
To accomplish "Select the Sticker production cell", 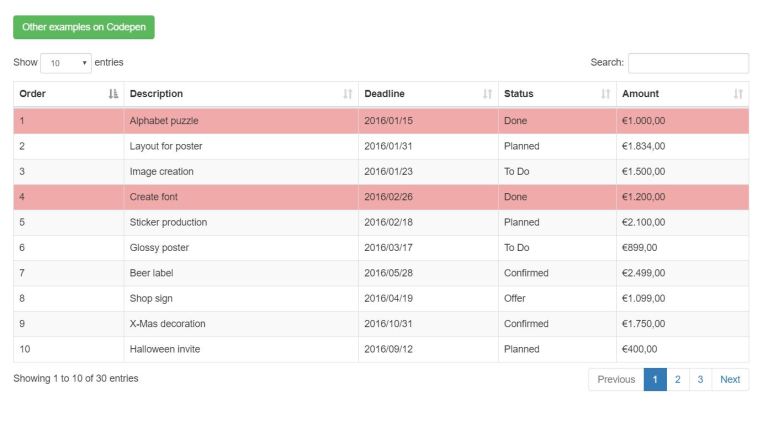I will 241,222.
